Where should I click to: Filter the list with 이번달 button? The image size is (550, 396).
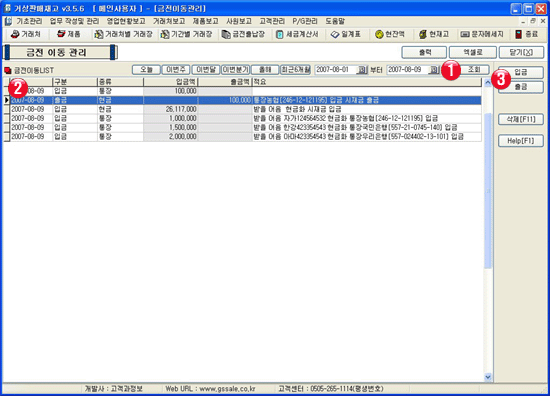point(206,70)
